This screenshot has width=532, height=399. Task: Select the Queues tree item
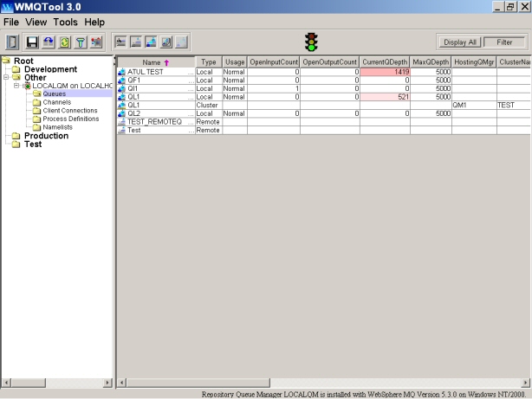coord(55,93)
